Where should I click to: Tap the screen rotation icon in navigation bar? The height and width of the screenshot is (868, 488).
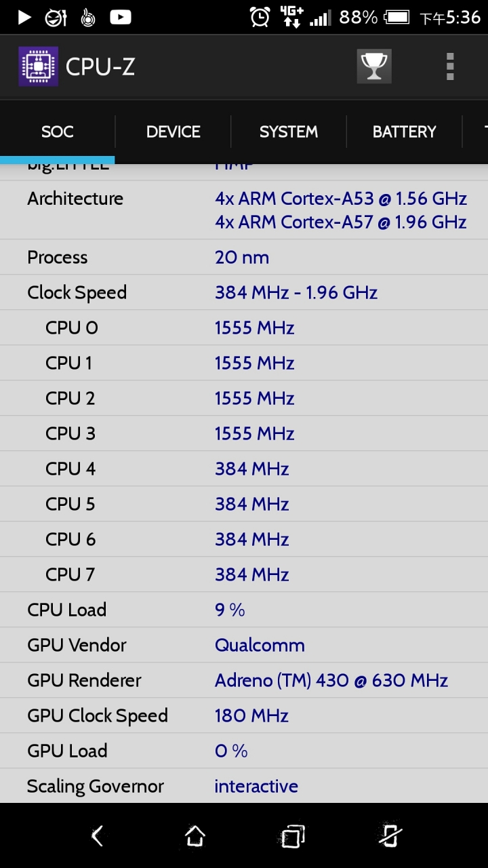click(390, 836)
